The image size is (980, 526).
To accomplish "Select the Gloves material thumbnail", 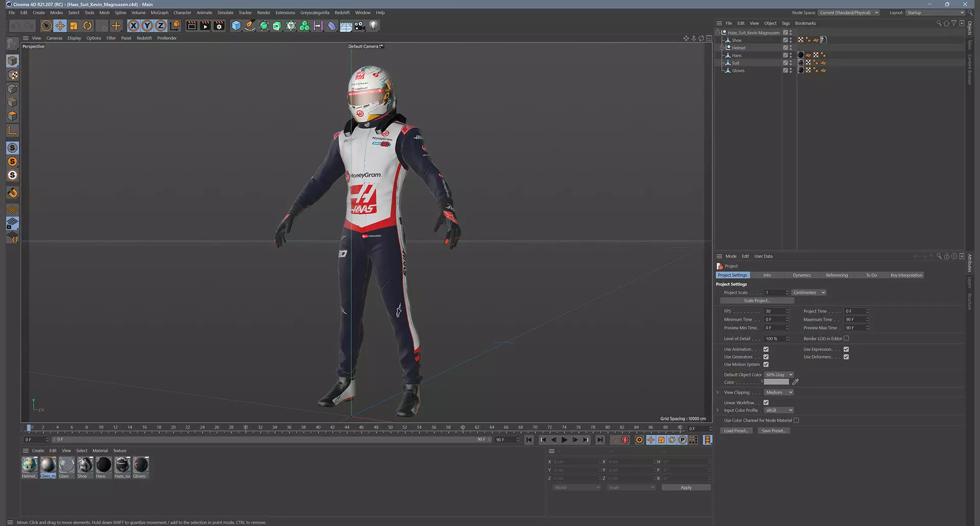I will pos(140,467).
